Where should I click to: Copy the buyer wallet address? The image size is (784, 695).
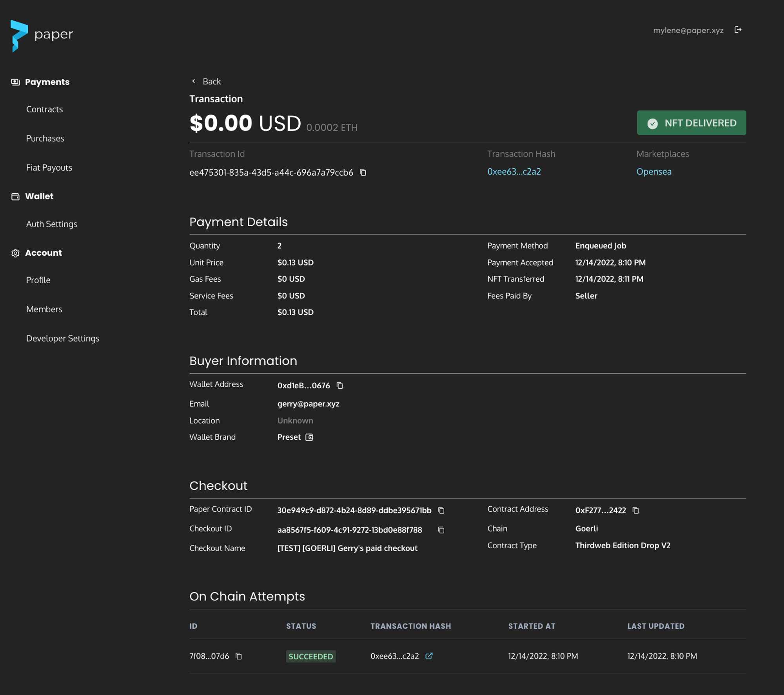340,386
